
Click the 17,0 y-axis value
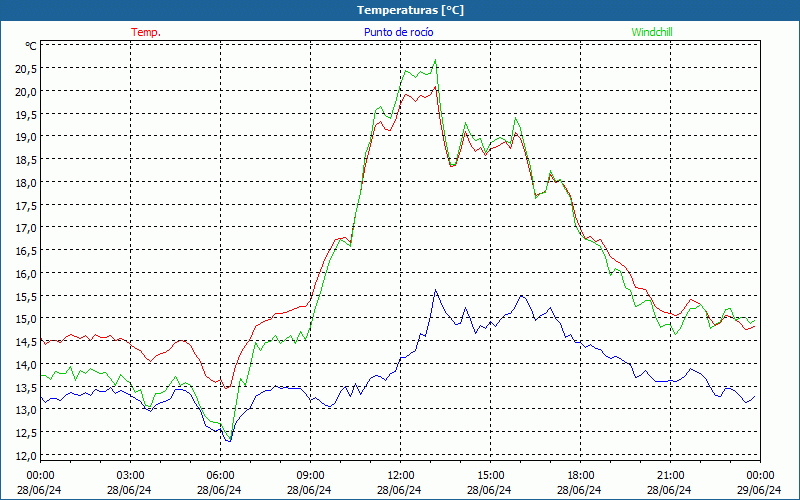26,228
